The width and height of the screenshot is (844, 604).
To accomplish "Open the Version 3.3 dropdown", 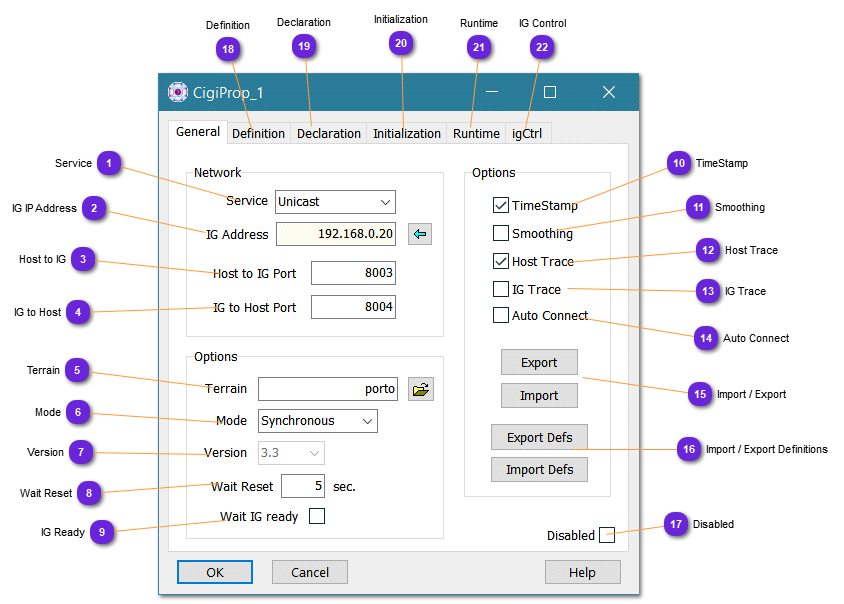I will pyautogui.click(x=292, y=453).
